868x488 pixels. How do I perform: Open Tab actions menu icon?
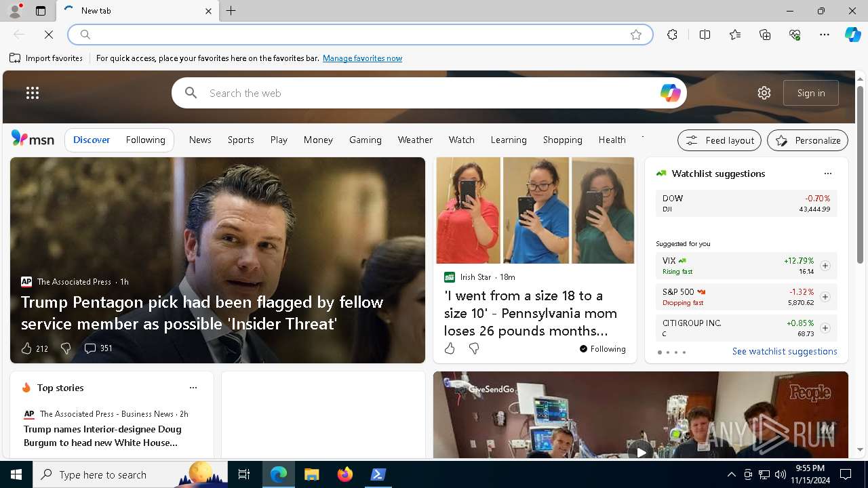[41, 11]
